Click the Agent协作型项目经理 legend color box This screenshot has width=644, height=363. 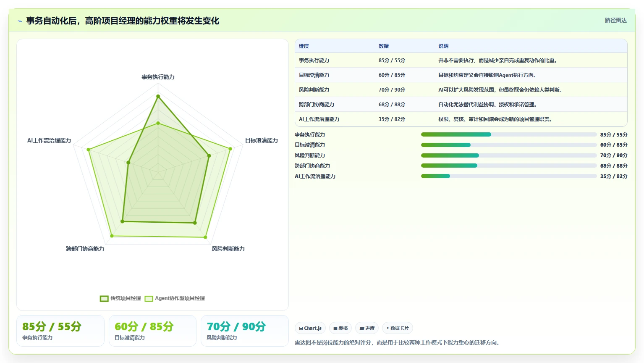(x=149, y=299)
